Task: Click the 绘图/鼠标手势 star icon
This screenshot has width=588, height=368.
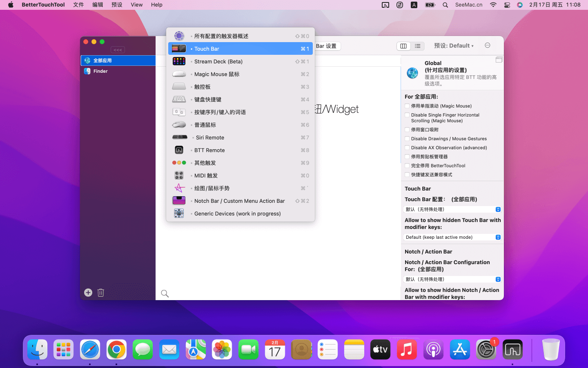Action: (179, 188)
